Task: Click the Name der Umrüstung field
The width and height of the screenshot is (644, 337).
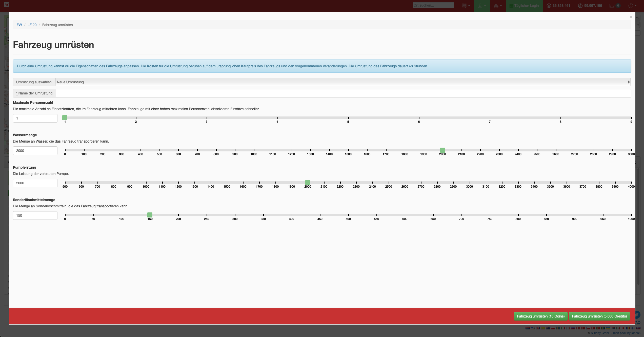Action: coord(343,93)
